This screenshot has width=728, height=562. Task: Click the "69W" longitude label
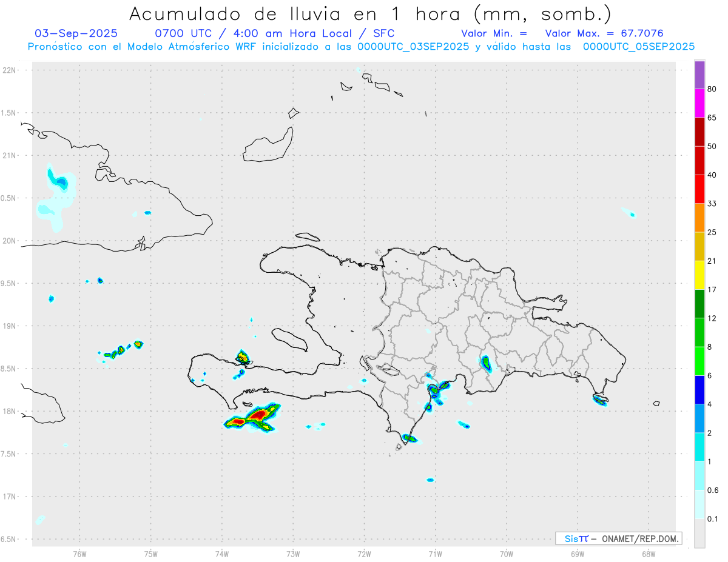click(x=577, y=554)
